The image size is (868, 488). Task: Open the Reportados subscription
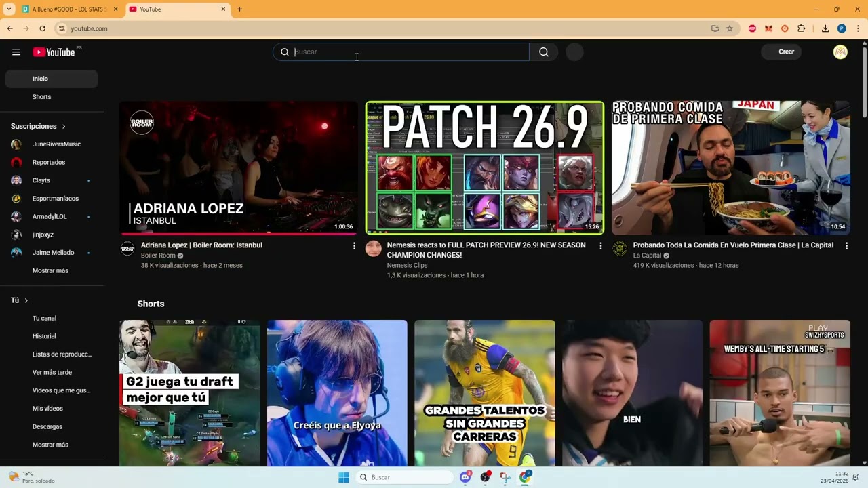pos(52,163)
